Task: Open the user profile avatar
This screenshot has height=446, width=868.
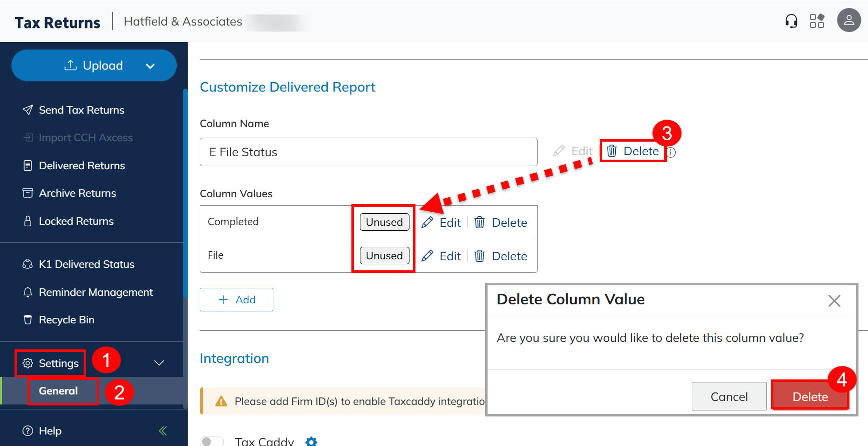Action: [848, 21]
